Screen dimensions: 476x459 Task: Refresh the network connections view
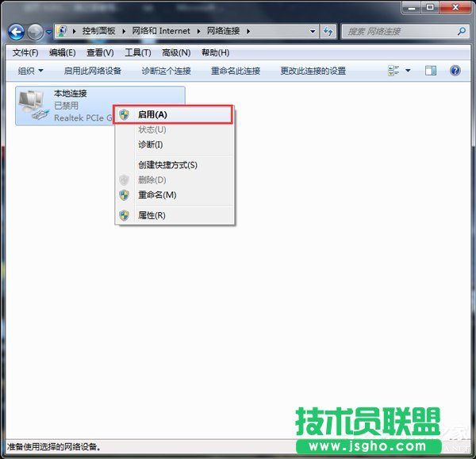tap(328, 31)
